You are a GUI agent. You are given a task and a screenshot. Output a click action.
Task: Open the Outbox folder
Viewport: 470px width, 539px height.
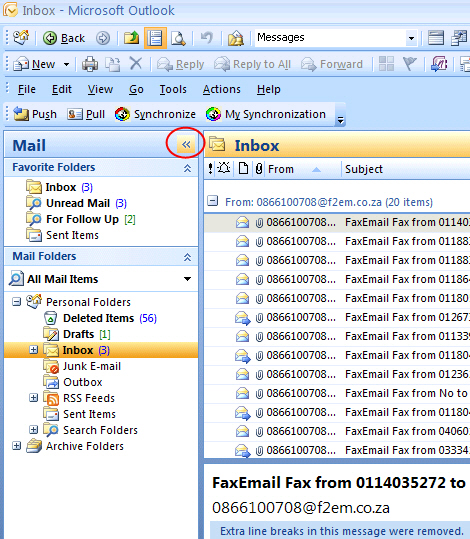[x=73, y=382]
